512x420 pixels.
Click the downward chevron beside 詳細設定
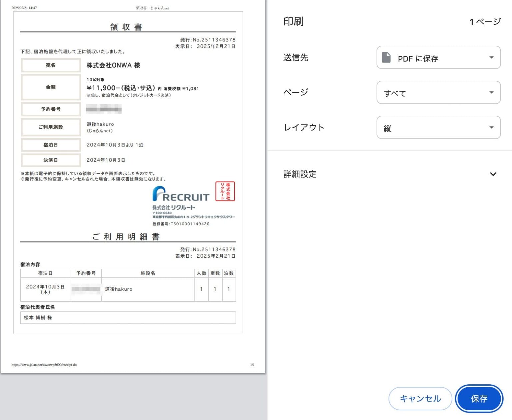[x=493, y=174]
